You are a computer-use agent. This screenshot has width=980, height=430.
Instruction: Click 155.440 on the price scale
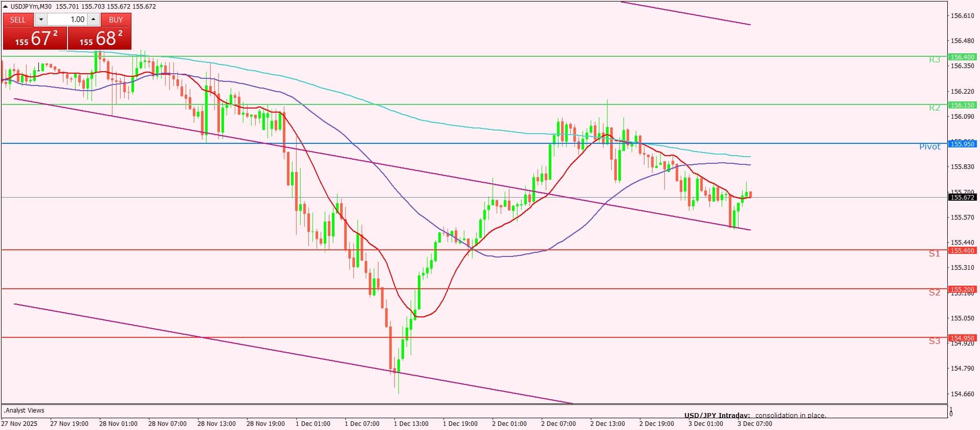coord(962,243)
